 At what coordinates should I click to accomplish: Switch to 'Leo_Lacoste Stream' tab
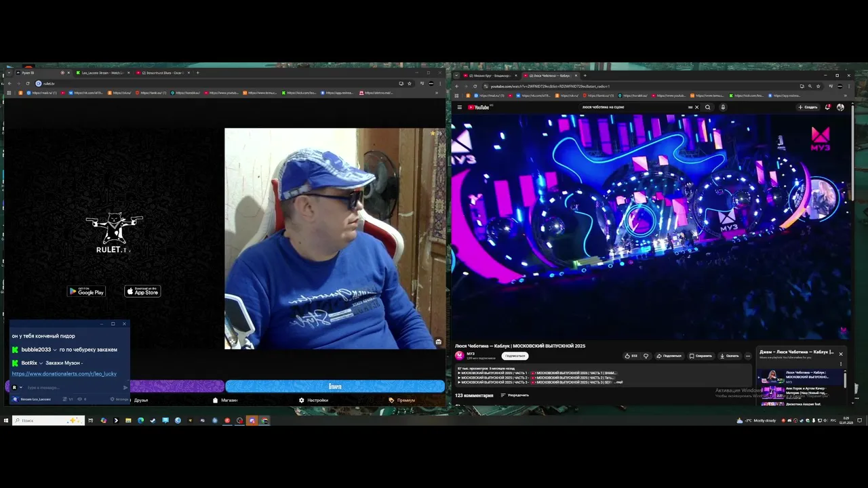[103, 73]
